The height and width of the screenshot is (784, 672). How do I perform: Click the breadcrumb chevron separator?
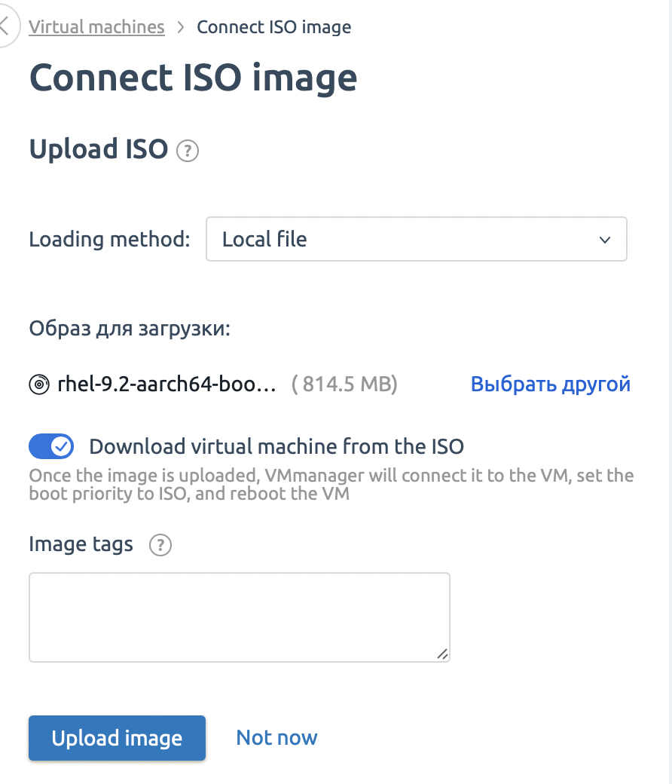pos(181,27)
